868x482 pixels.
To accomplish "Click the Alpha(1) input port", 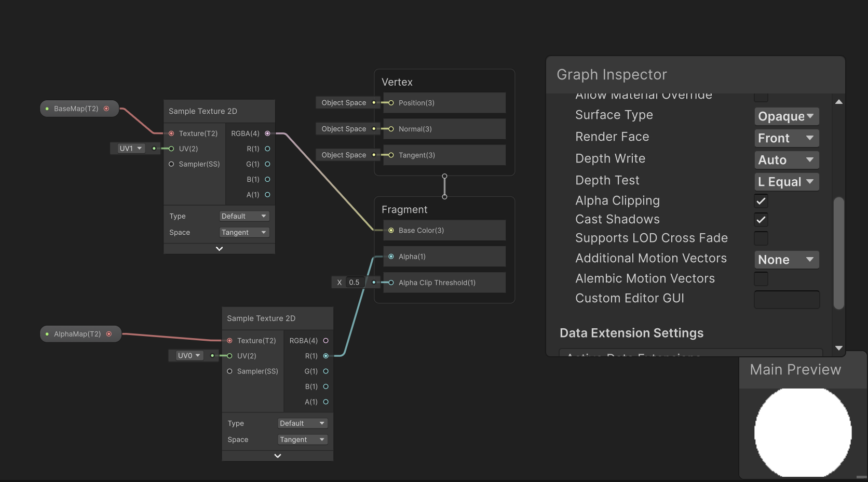I will [x=391, y=256].
